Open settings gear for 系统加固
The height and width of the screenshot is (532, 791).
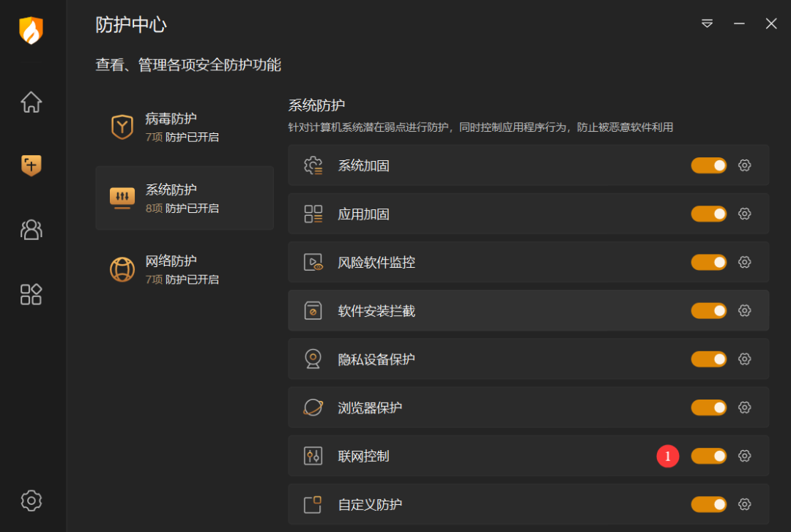tap(745, 165)
